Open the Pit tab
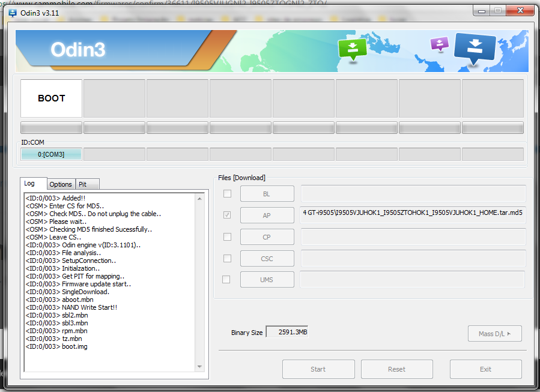Viewport: 540px width, 392px height. tap(88, 184)
